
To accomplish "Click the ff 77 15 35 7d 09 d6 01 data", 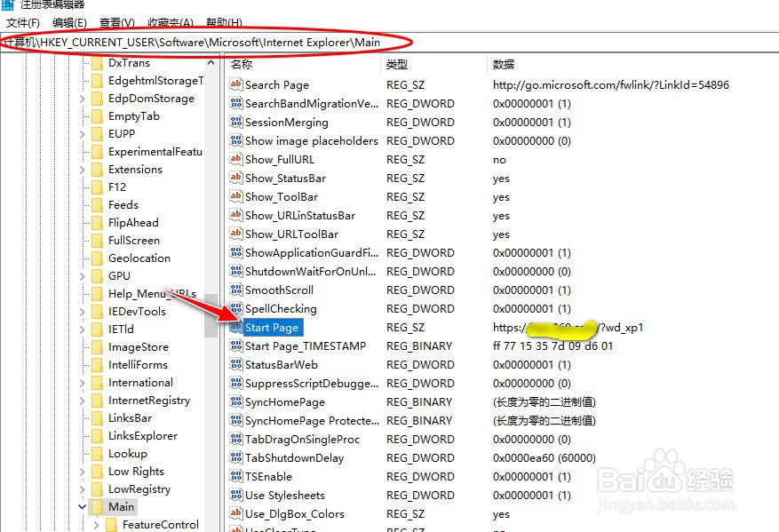I will pyautogui.click(x=553, y=345).
